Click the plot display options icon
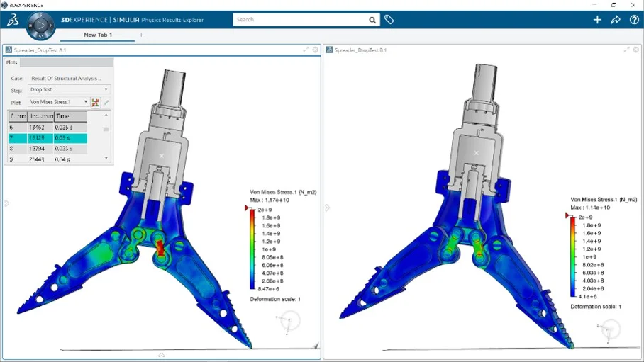 pyautogui.click(x=96, y=102)
